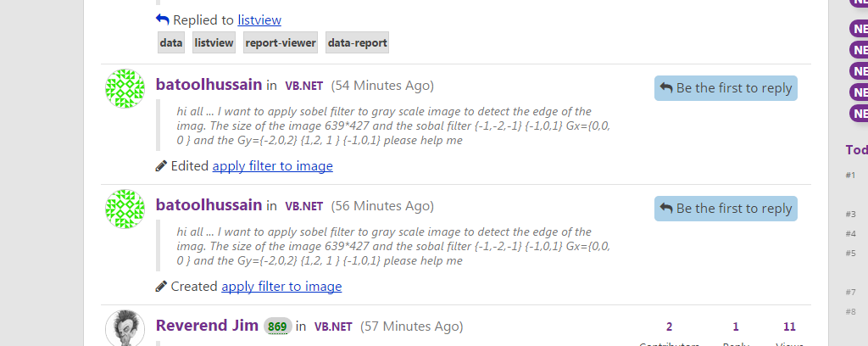Click Be the first to reply on created post
Viewport: 868px width, 346px height.
pos(726,208)
